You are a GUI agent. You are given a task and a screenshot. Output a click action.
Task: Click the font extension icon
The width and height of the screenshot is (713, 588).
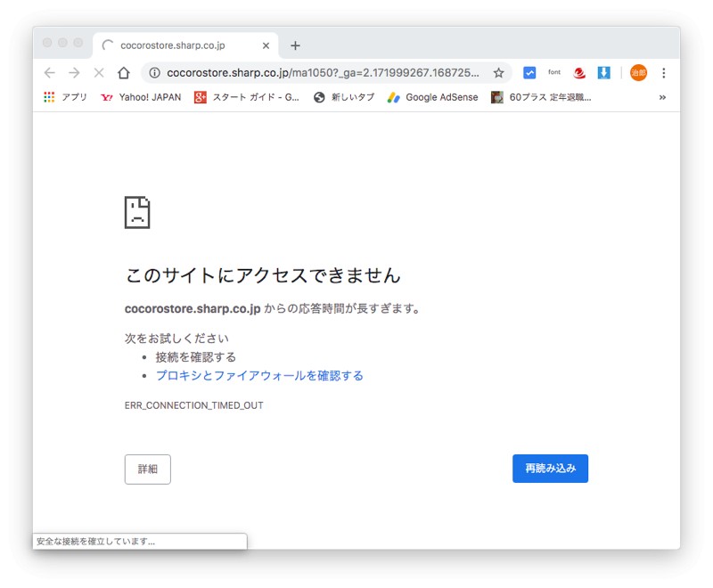(554, 73)
